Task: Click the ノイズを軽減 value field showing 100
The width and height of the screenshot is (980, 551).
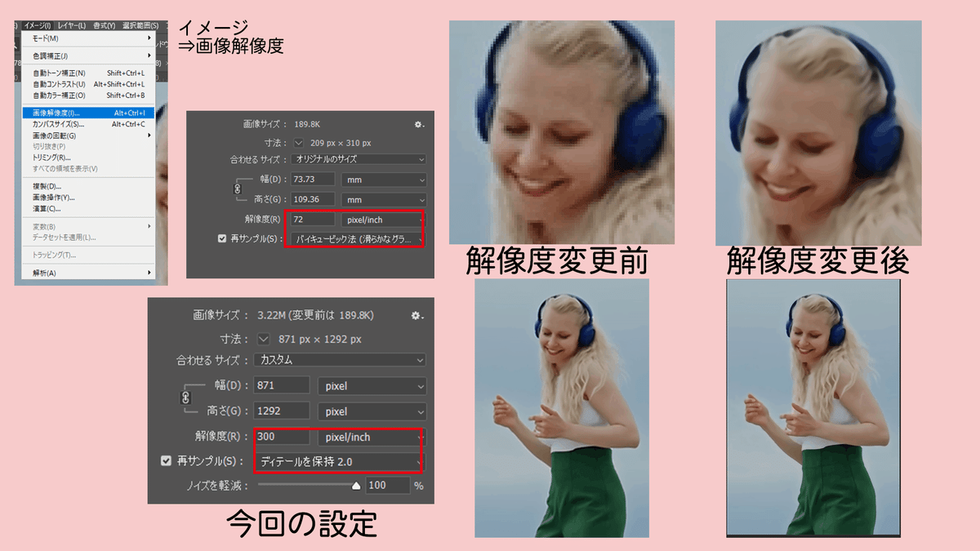Action: tap(387, 485)
